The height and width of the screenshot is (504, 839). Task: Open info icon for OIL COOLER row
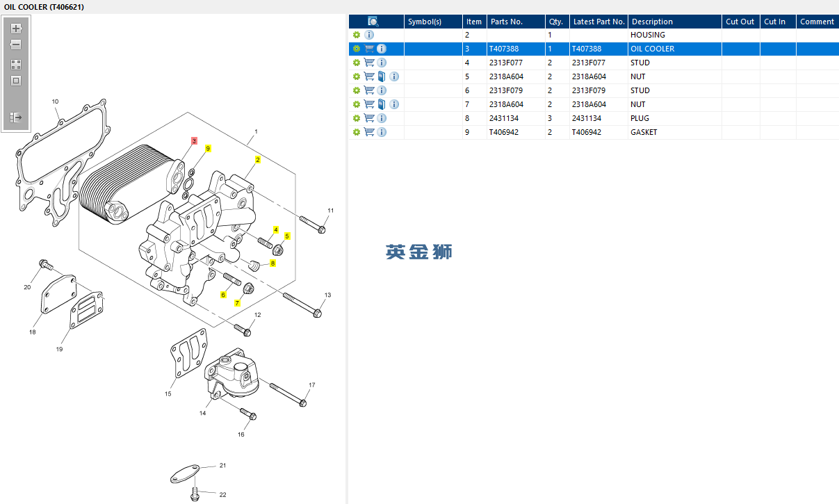382,49
